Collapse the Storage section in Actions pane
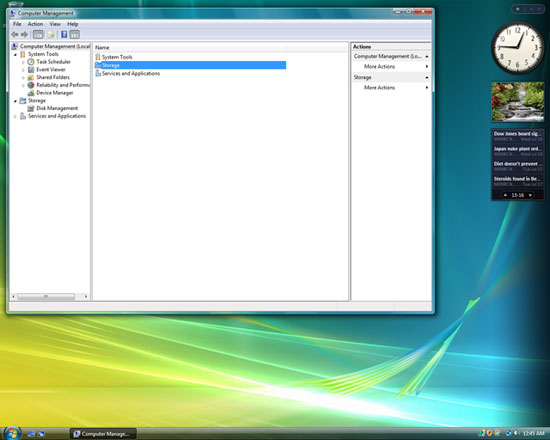 pyautogui.click(x=427, y=77)
